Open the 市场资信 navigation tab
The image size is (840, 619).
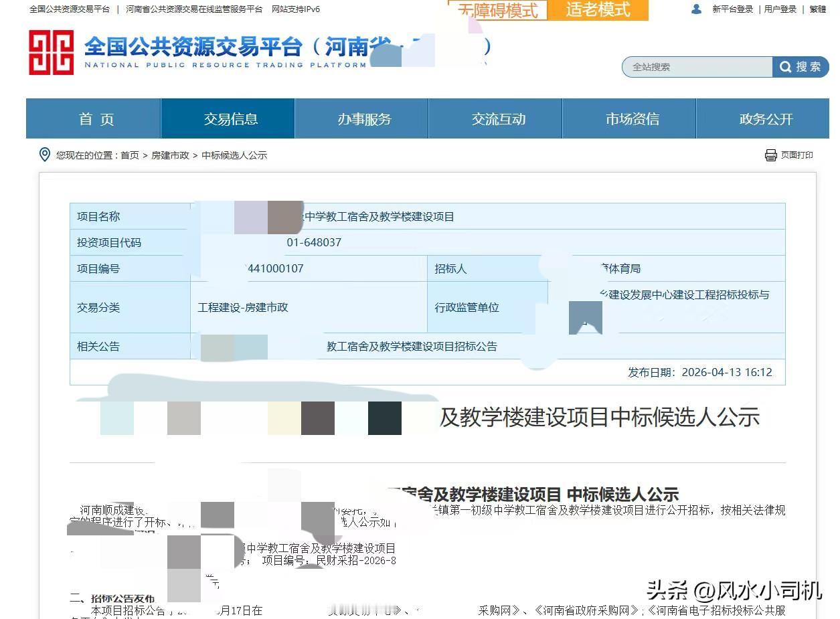(x=629, y=118)
